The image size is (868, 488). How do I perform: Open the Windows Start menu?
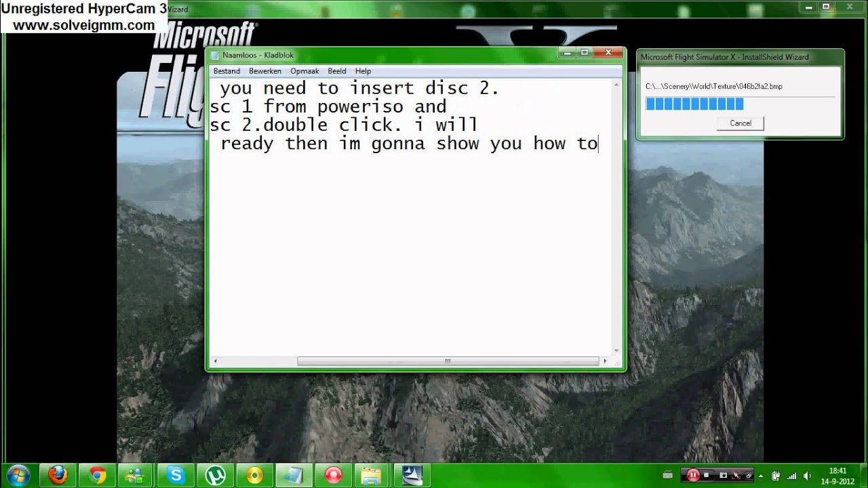[x=18, y=474]
